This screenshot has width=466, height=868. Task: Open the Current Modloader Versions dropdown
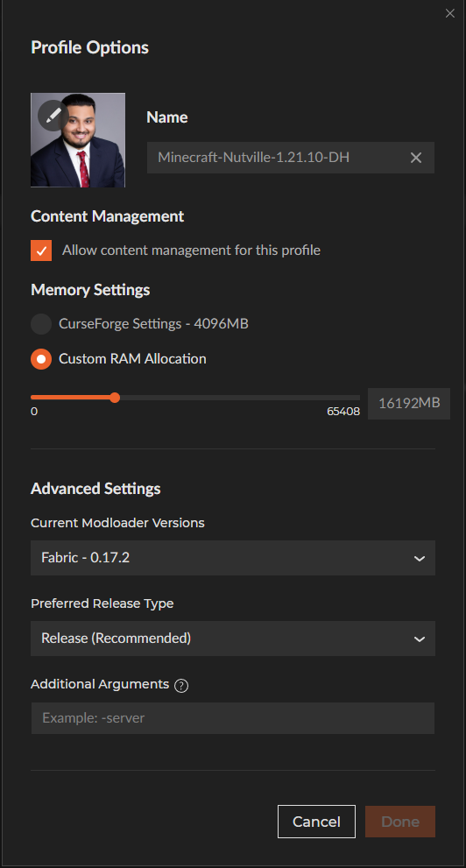point(233,558)
